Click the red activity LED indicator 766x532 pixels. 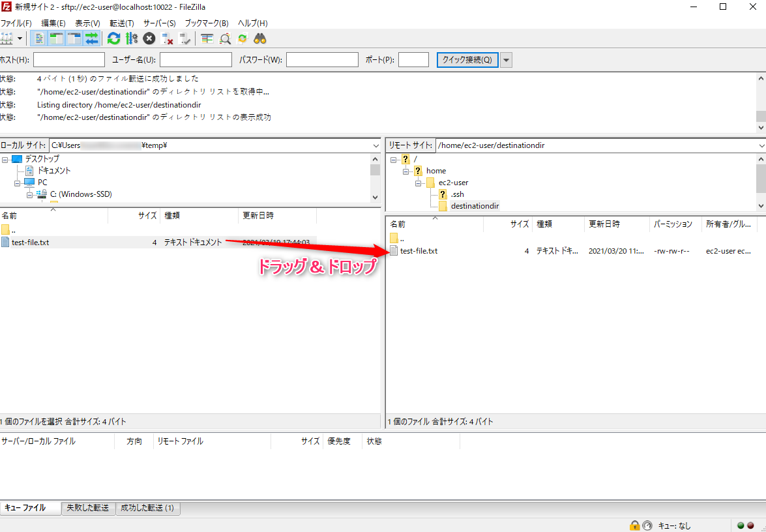coord(751,525)
